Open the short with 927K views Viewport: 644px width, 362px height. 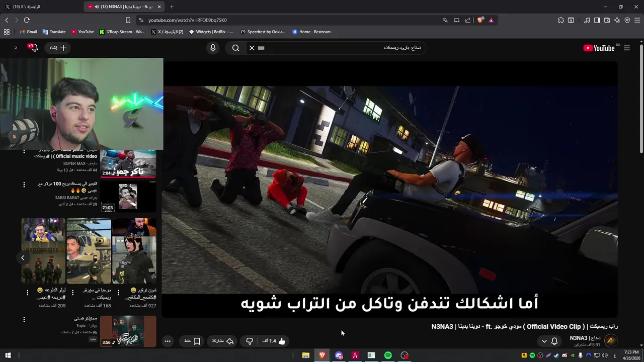(x=134, y=251)
